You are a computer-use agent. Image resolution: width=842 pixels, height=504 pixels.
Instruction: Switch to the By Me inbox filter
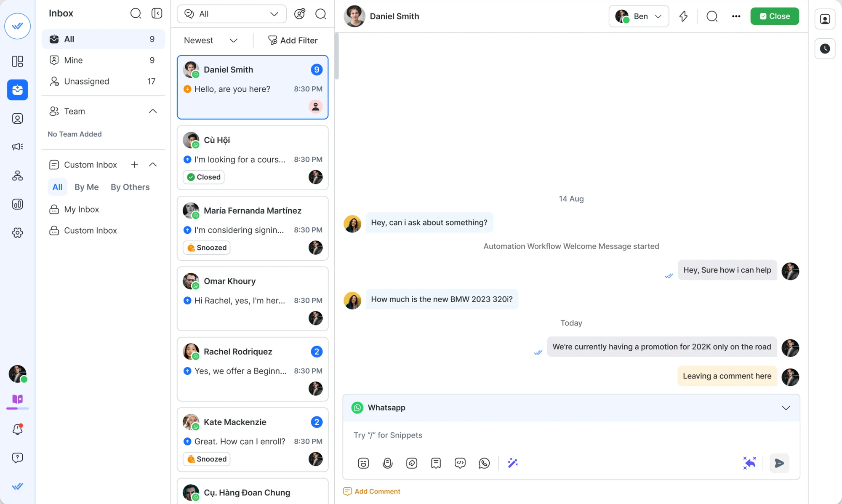86,187
